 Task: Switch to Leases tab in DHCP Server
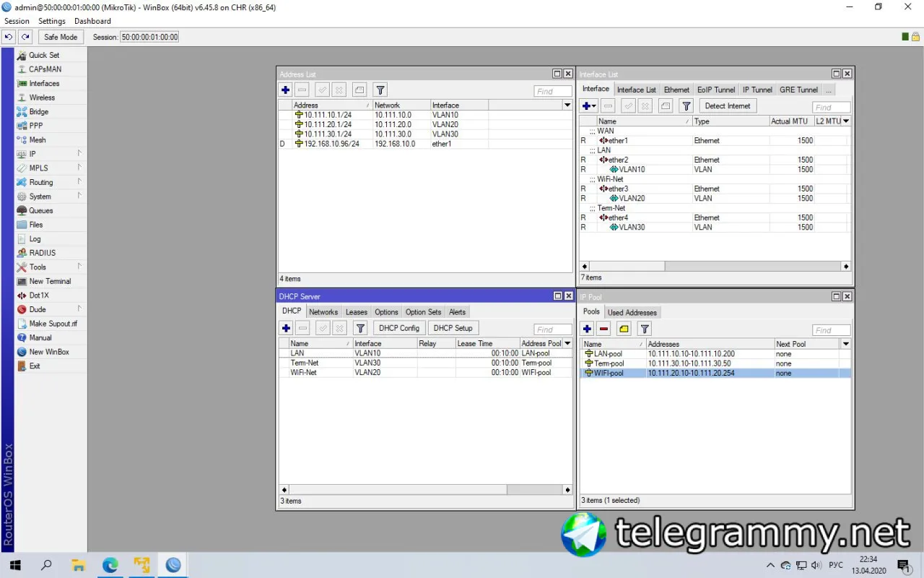coord(357,312)
